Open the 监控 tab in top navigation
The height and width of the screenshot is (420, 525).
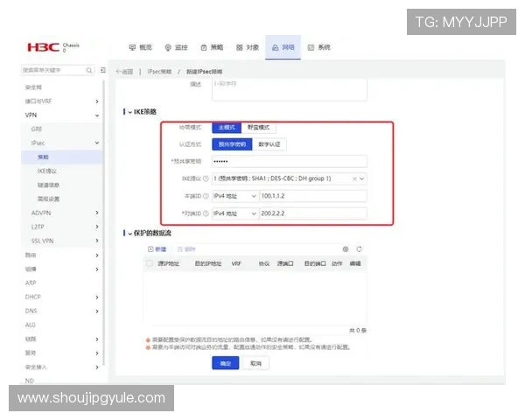(x=177, y=47)
